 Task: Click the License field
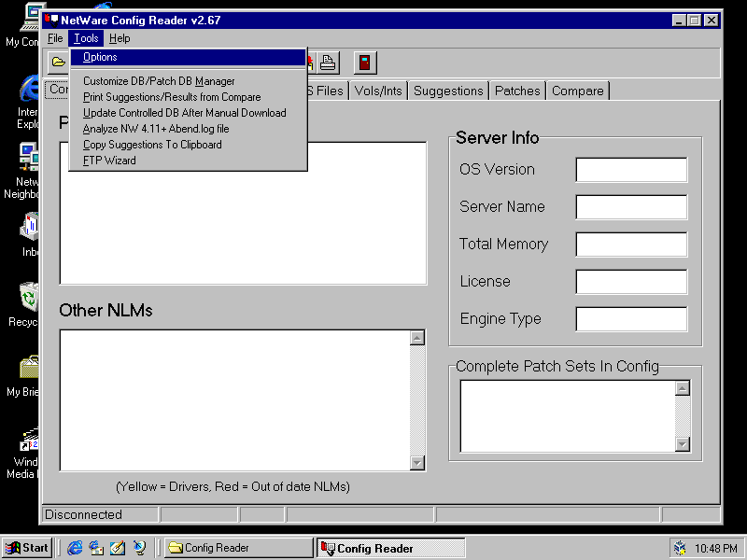coord(631,282)
